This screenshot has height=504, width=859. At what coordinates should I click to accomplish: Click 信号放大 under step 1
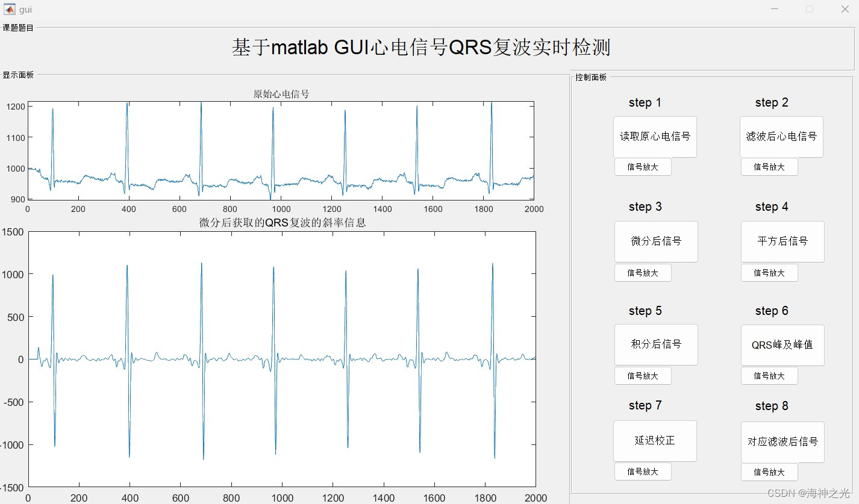pos(643,167)
